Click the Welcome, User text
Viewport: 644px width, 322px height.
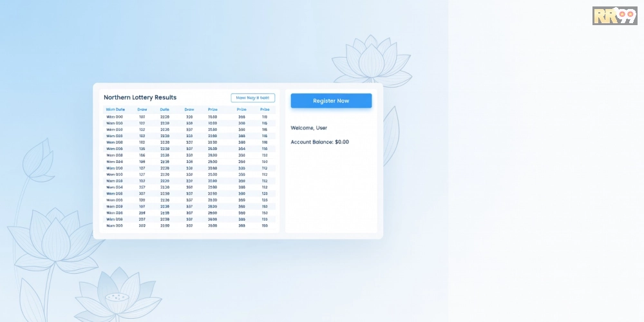(x=309, y=128)
